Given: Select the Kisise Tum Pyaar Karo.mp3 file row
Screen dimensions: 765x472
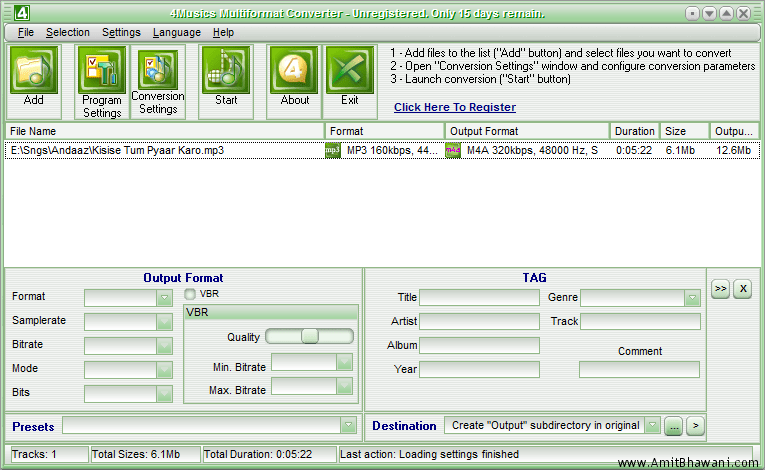Looking at the screenshot, I should (382, 150).
